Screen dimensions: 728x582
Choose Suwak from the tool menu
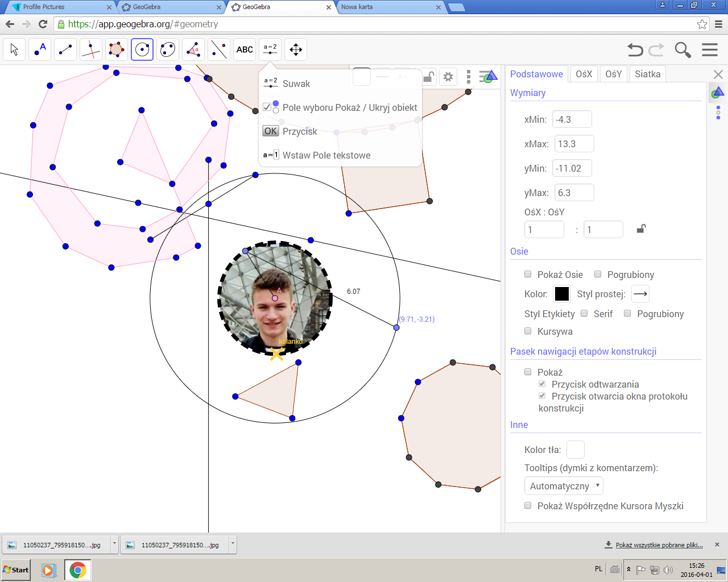click(x=296, y=84)
